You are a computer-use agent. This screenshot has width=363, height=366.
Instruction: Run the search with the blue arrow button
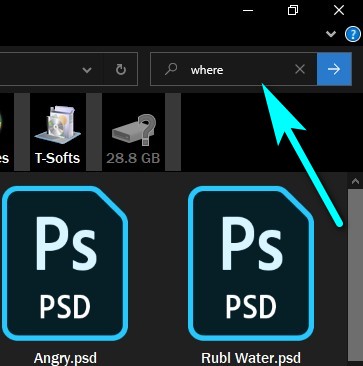click(334, 69)
